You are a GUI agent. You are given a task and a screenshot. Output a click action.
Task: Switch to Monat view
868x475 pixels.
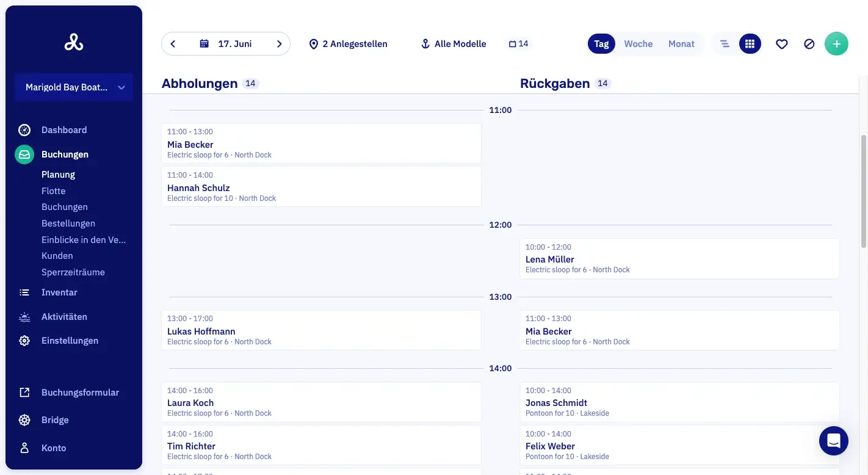681,44
